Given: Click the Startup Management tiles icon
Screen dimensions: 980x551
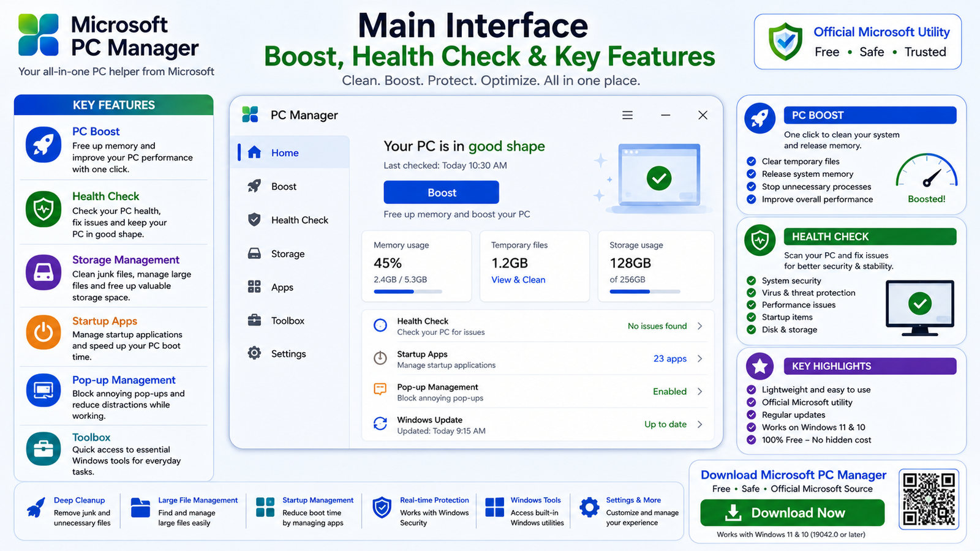Looking at the screenshot, I should pyautogui.click(x=265, y=507).
